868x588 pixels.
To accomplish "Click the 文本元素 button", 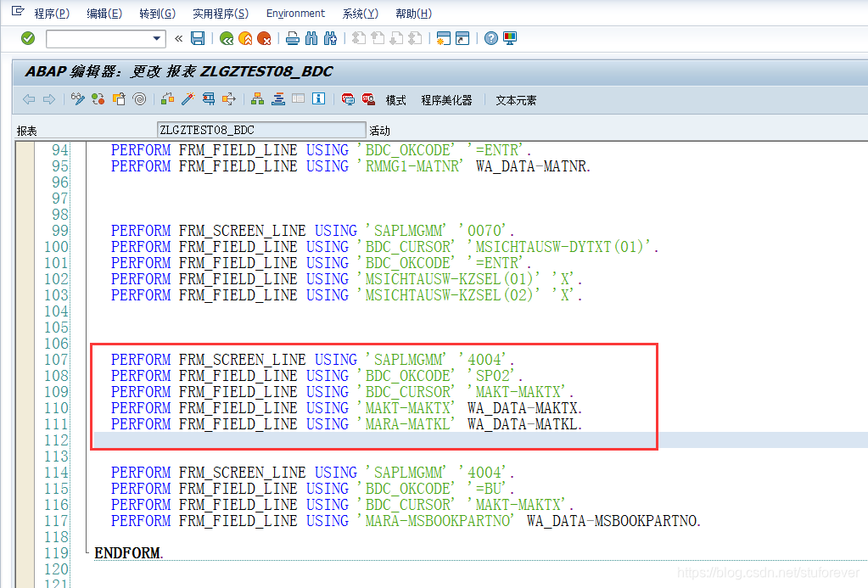I will coord(516,100).
